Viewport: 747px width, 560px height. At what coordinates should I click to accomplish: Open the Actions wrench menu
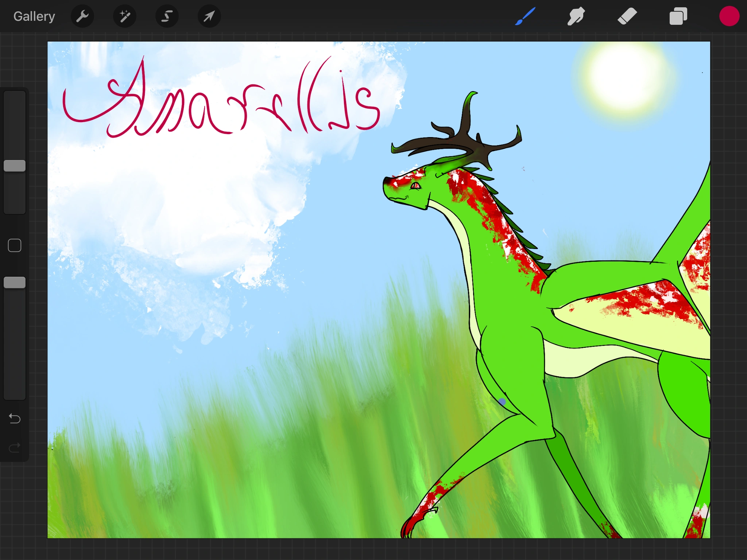click(x=82, y=16)
